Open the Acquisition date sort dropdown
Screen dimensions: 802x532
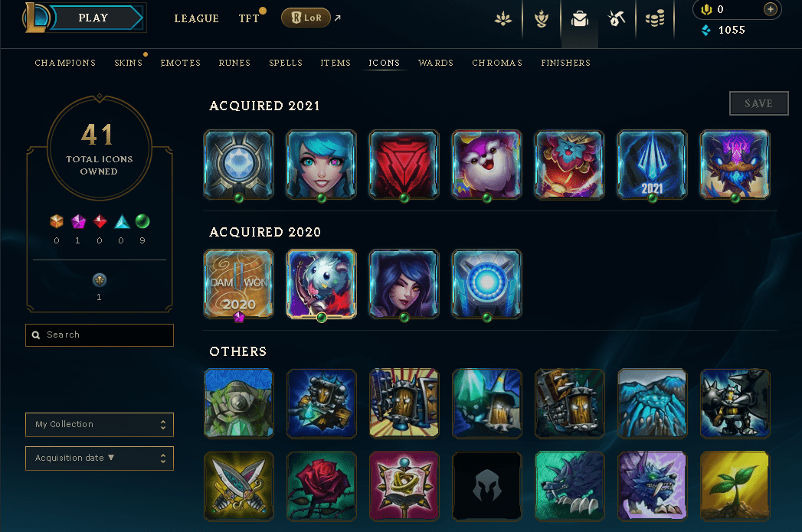coord(100,459)
